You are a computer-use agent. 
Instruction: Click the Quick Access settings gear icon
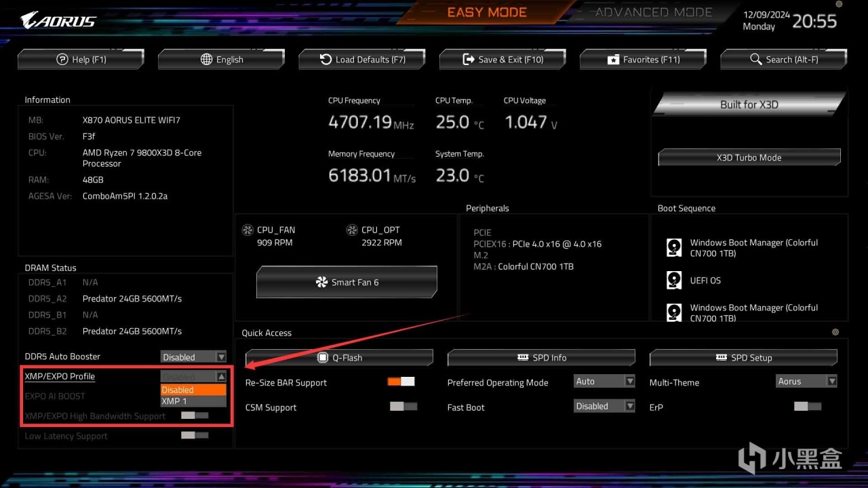coord(835,332)
